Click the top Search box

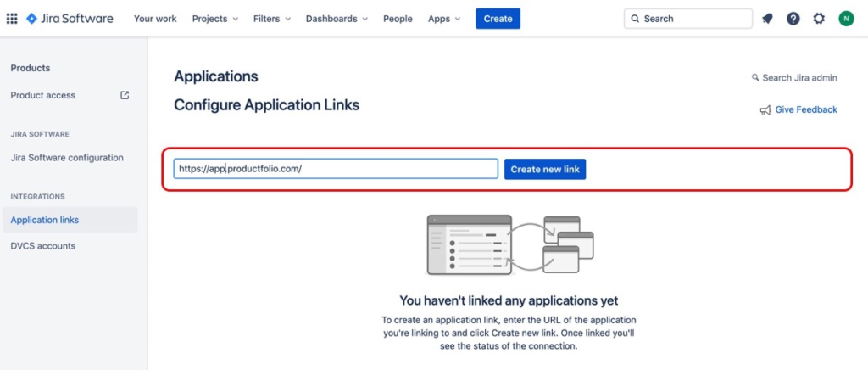pos(688,19)
